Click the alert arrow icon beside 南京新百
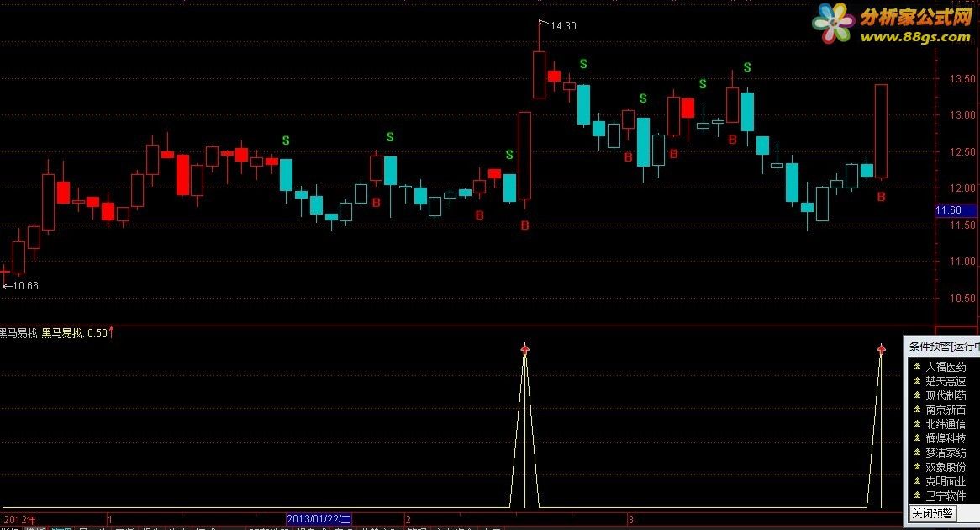 [917, 410]
